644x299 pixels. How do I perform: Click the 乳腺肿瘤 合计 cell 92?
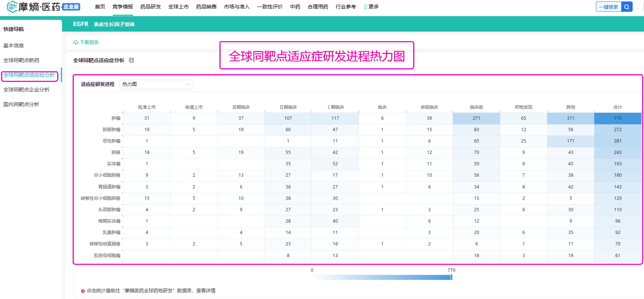click(x=618, y=233)
